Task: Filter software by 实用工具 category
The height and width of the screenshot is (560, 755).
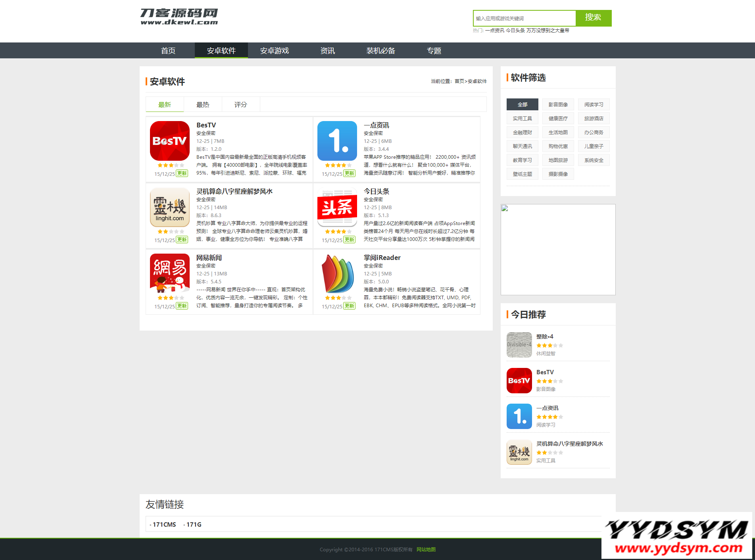Action: click(522, 118)
